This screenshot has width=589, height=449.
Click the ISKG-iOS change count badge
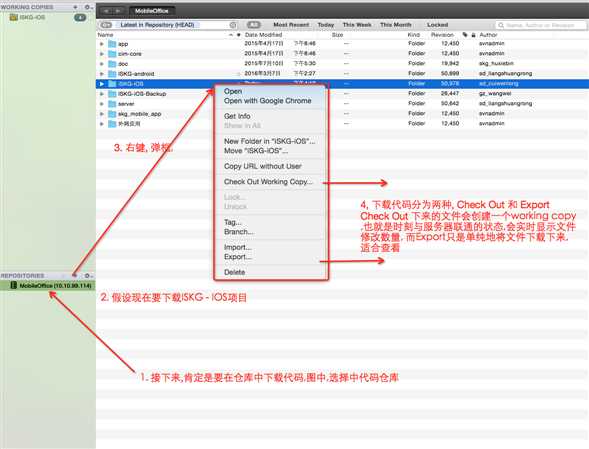(x=80, y=17)
